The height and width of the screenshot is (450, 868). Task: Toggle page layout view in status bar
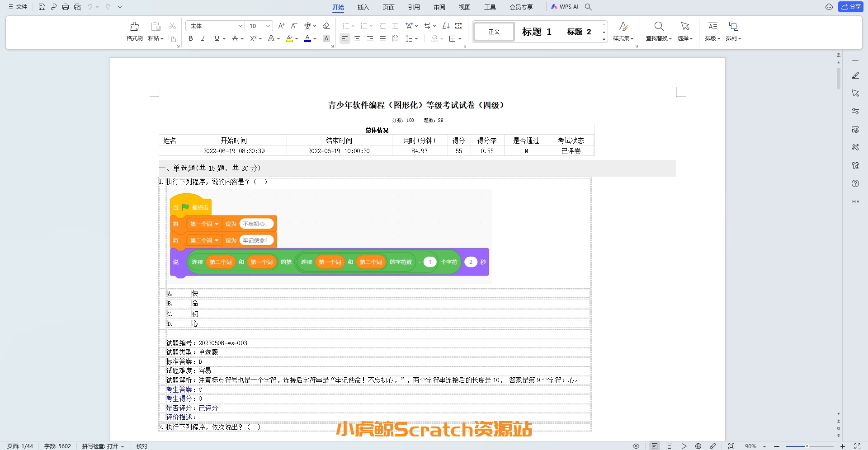click(x=655, y=446)
